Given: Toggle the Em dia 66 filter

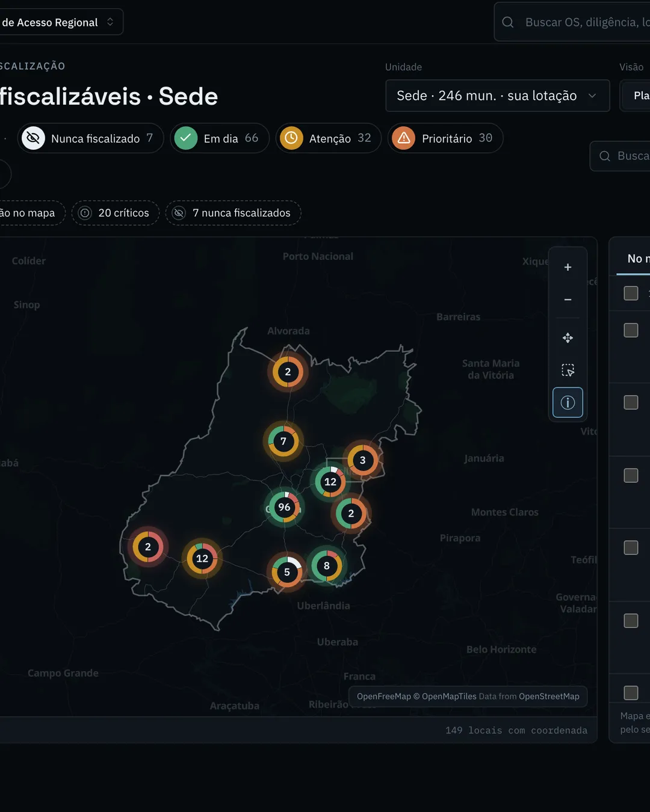Looking at the screenshot, I should click(x=220, y=138).
